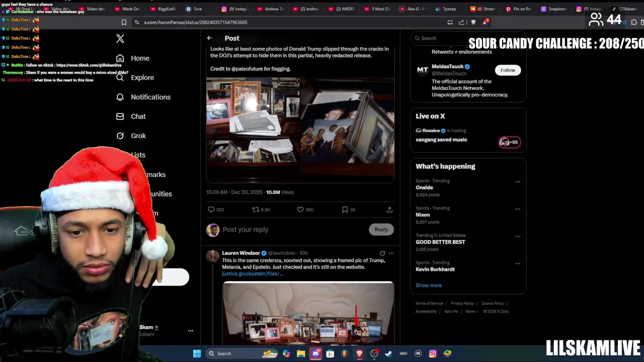Viewport: 644px width, 362px height.
Task: Bookmark the post showing 3K
Action: (x=349, y=210)
